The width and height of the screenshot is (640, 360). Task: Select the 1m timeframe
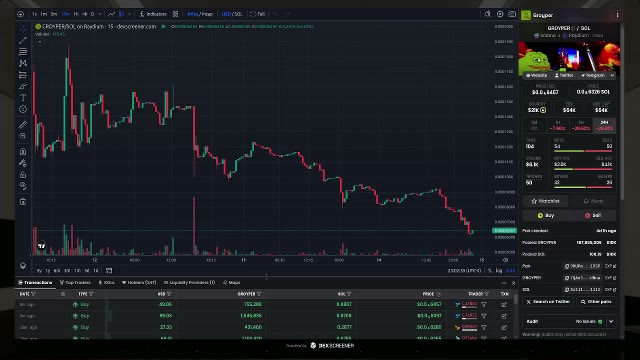pyautogui.click(x=44, y=14)
